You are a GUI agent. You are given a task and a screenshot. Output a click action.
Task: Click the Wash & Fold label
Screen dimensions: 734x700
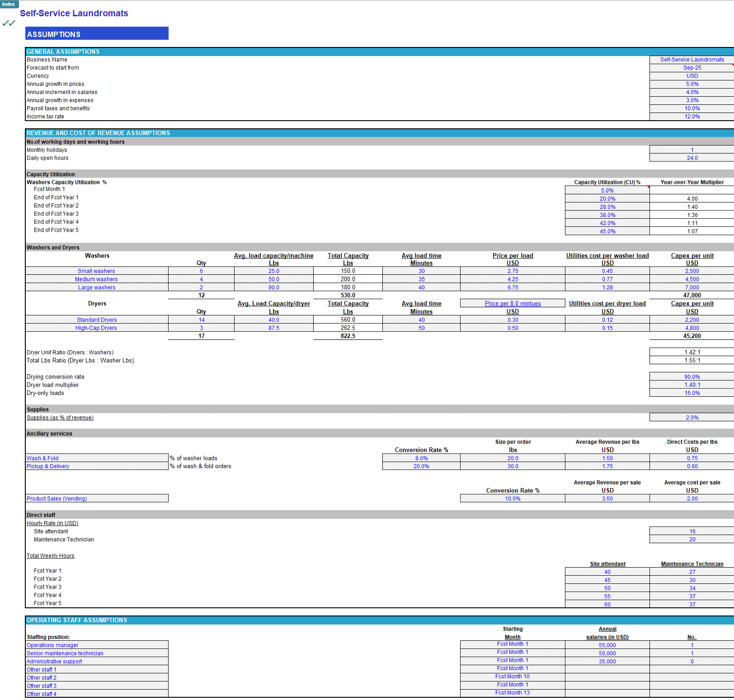coord(97,458)
